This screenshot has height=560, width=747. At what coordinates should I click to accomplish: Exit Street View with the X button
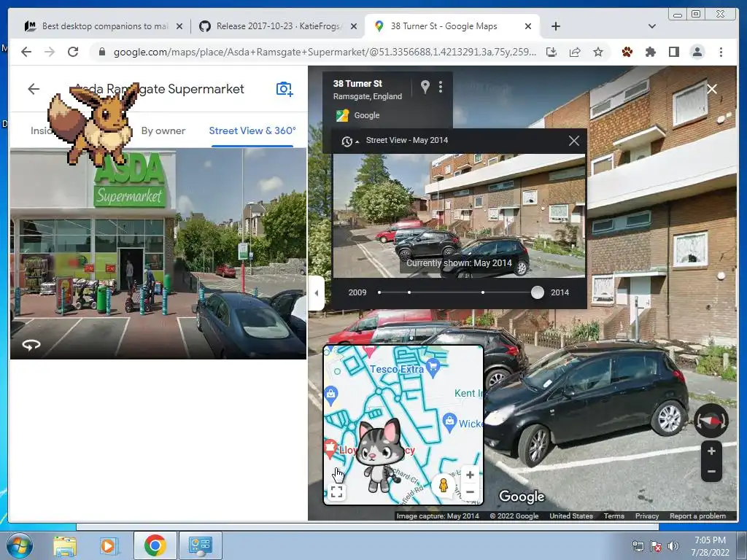(x=712, y=89)
